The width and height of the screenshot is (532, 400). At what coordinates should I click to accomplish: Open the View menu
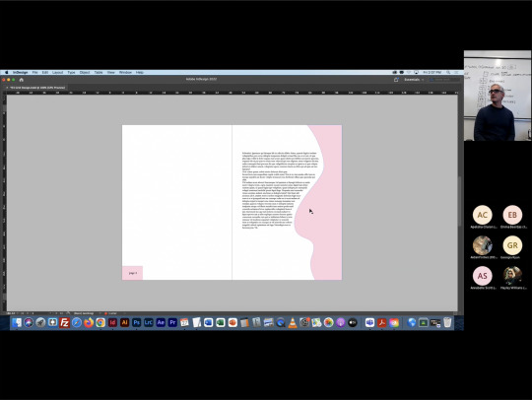111,72
